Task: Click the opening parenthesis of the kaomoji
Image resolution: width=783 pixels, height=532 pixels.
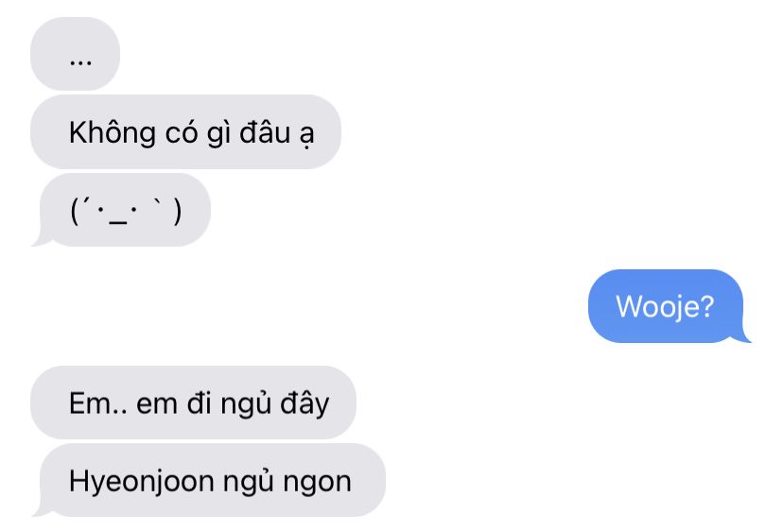Action: 75,212
